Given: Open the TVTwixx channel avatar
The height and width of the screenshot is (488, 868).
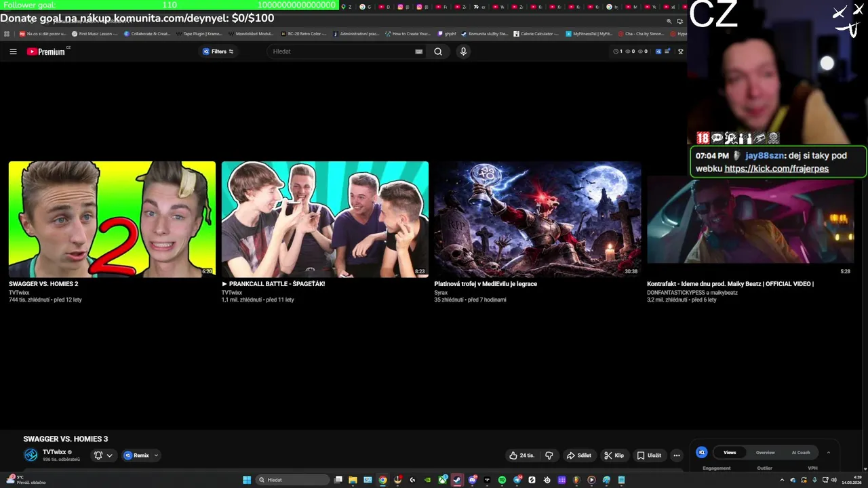Looking at the screenshot, I should (31, 455).
